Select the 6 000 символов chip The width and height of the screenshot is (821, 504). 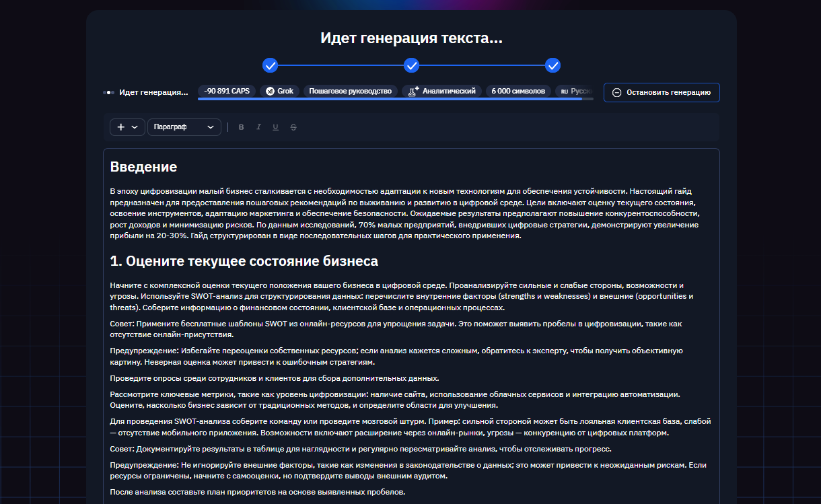(x=518, y=91)
